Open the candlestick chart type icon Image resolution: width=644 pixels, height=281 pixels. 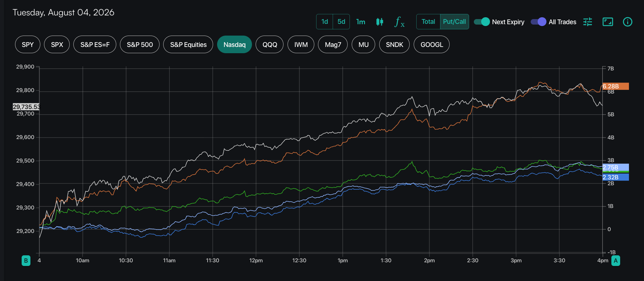click(x=380, y=22)
